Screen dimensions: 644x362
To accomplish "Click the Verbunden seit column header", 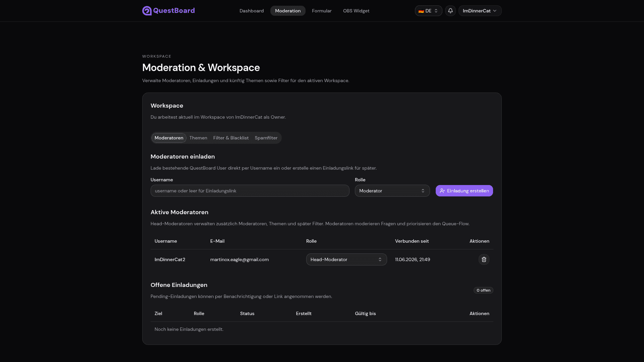I will click(412, 241).
